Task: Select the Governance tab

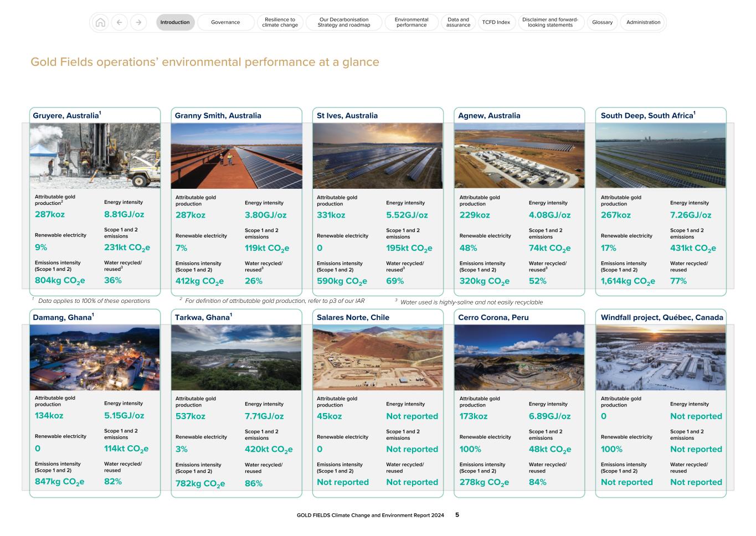Action: [x=225, y=22]
